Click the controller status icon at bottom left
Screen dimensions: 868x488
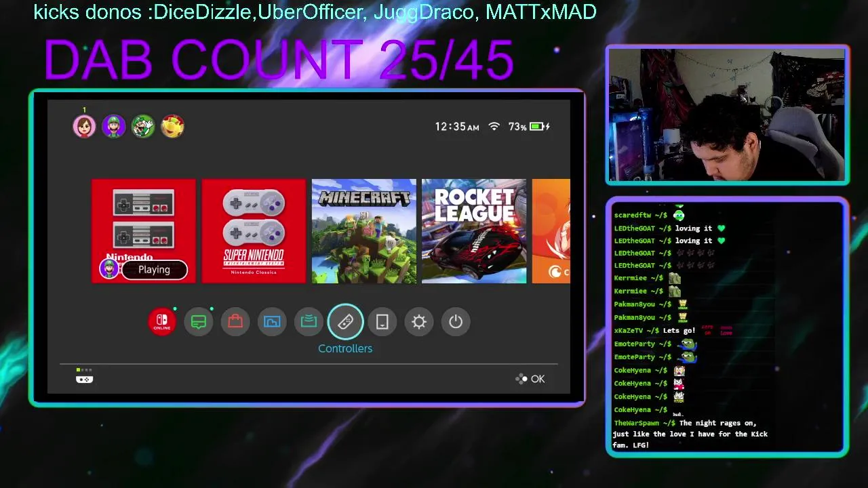click(x=84, y=377)
